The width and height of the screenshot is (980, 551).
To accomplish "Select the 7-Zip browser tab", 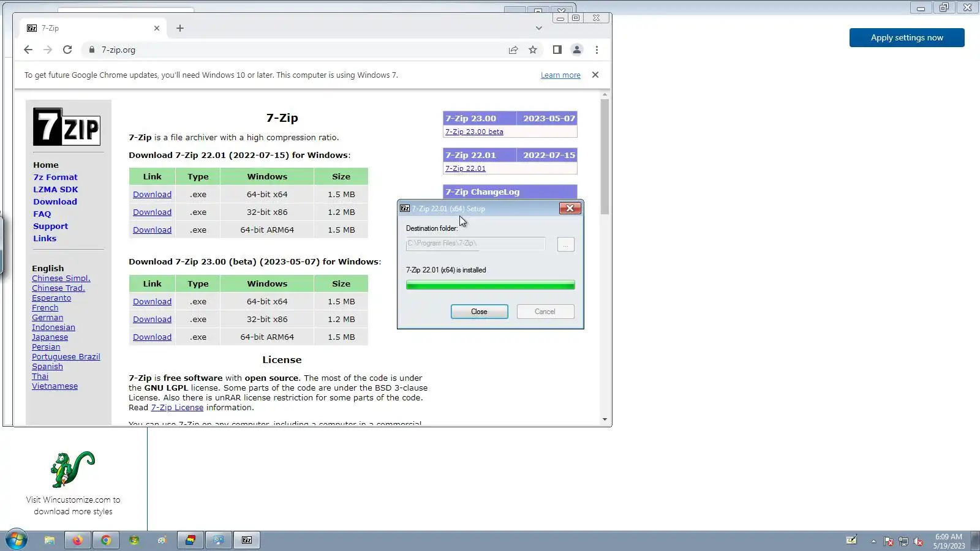I will pyautogui.click(x=93, y=28).
